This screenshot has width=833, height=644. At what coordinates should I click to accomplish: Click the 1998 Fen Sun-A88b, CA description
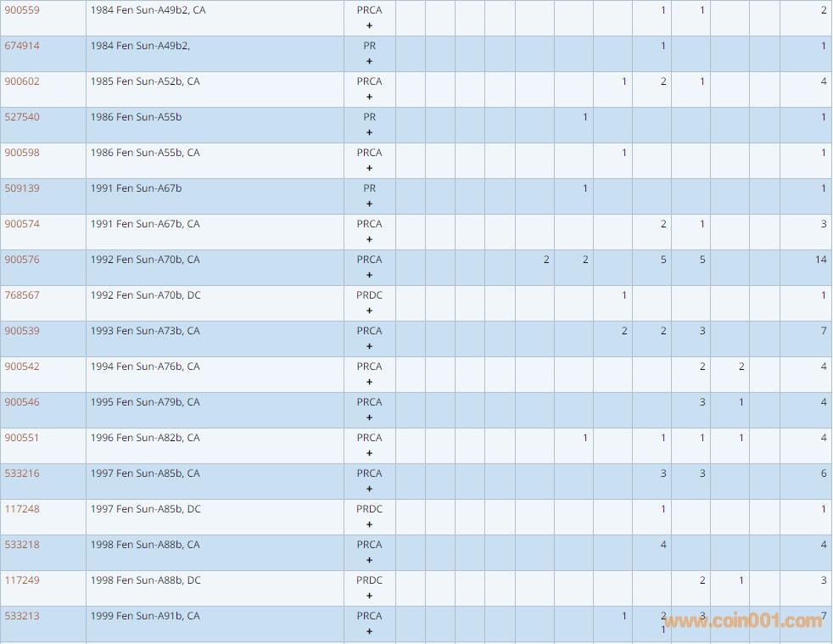145,545
